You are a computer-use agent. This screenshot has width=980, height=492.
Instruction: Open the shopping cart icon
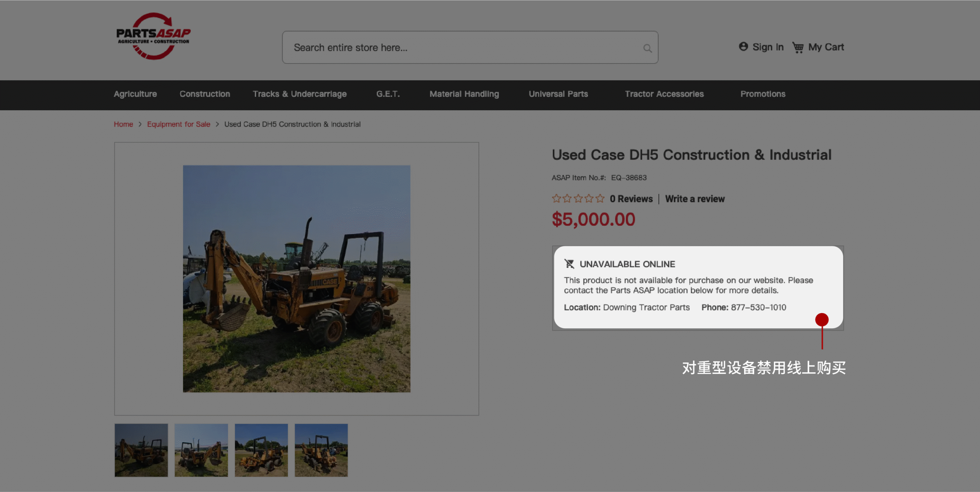798,47
